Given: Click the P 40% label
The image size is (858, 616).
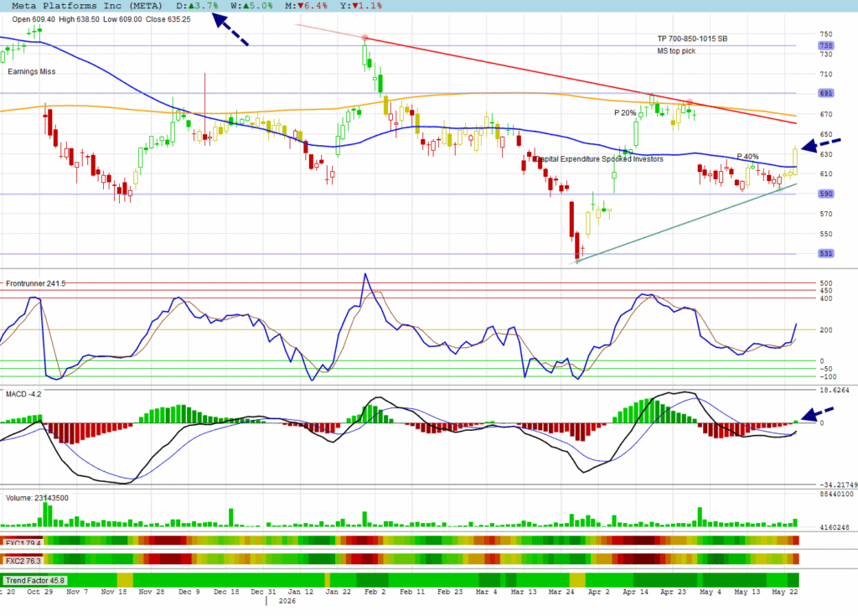Looking at the screenshot, I should pos(747,157).
